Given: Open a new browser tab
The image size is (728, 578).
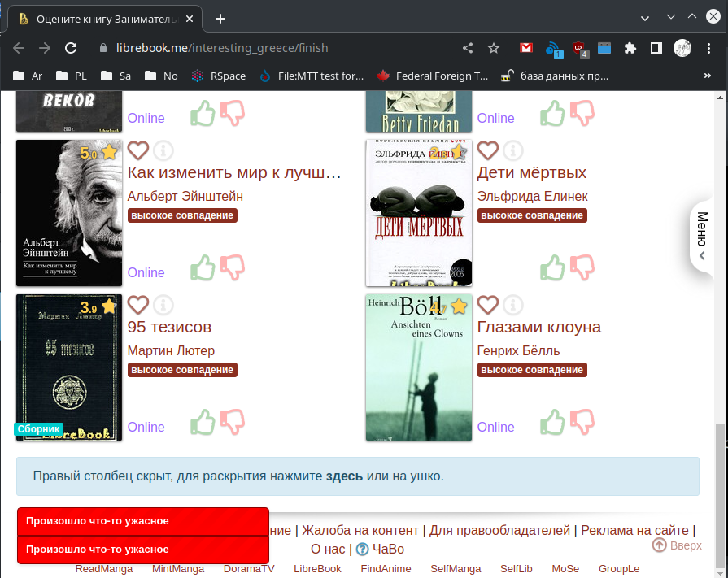Looking at the screenshot, I should coord(220,19).
